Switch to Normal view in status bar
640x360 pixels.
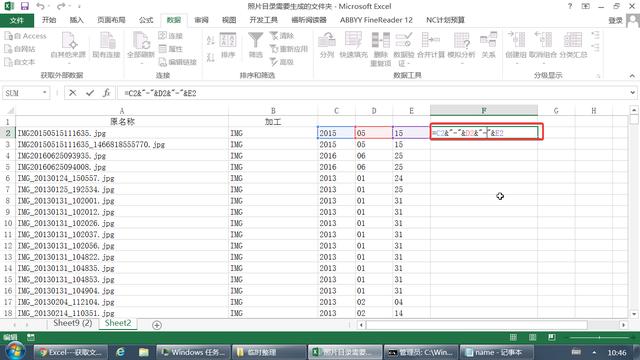pos(513,337)
